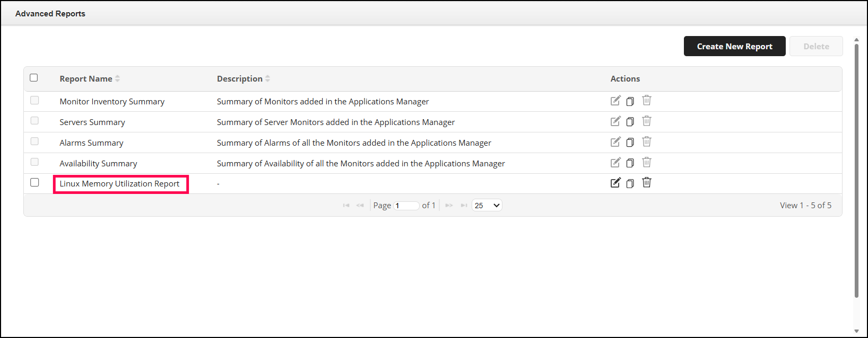Screen dimensions: 868x338
Task: Open the rows-per-page dropdown showing 25
Action: pos(487,206)
